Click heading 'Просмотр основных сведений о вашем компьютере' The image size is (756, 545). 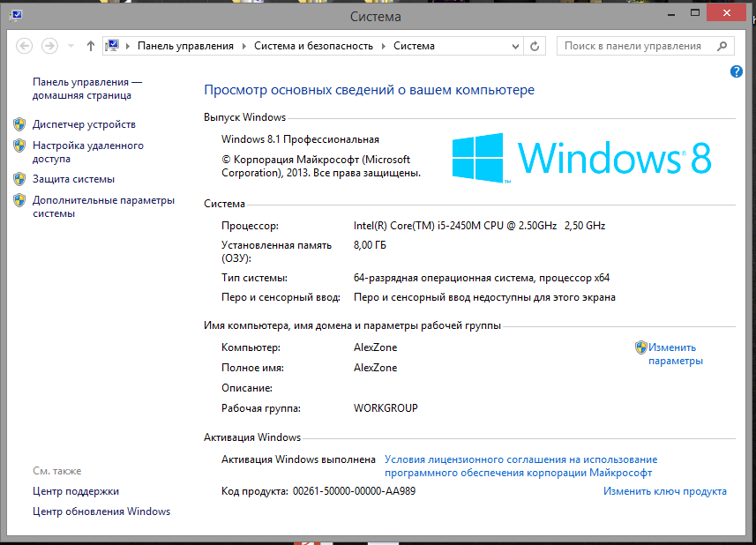370,90
